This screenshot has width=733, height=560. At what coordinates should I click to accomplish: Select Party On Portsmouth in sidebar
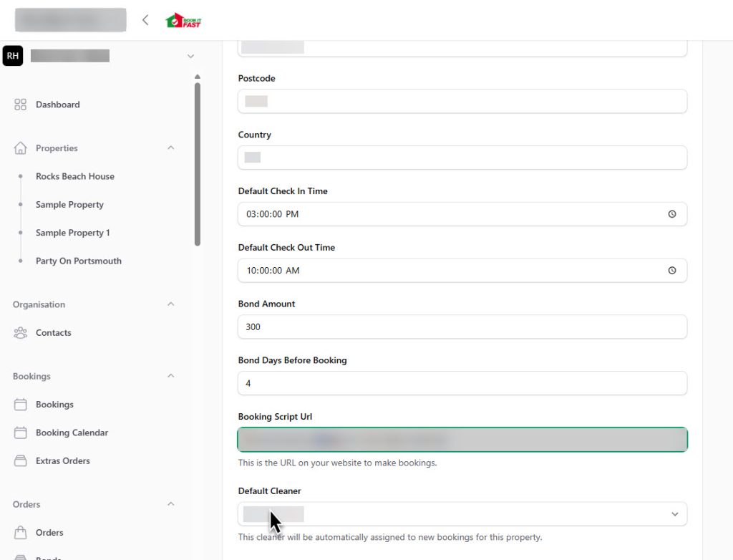(78, 261)
